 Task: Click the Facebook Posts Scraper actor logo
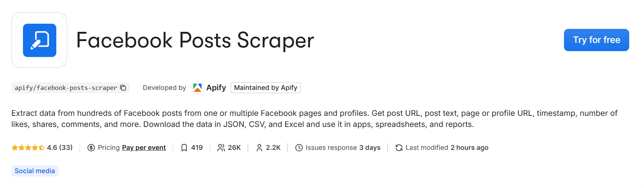[39, 40]
